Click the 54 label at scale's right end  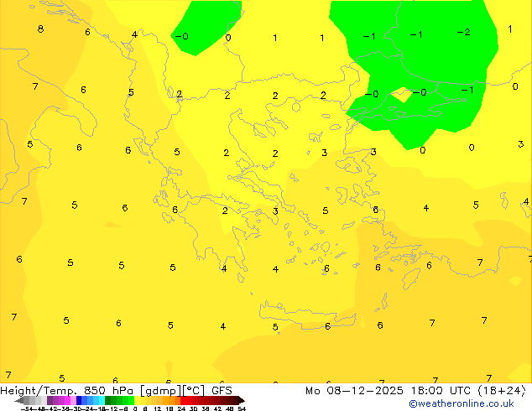click(242, 409)
